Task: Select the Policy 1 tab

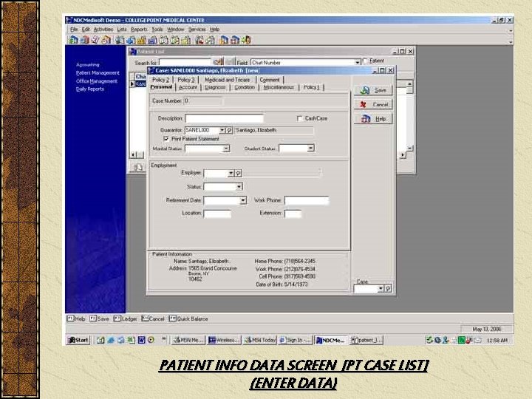Action: [x=312, y=87]
